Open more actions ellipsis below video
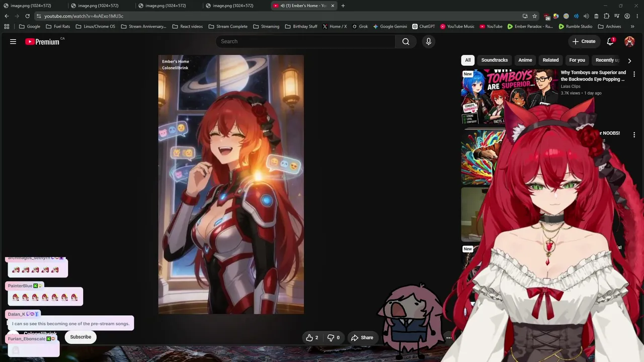This screenshot has height=362, width=644. pyautogui.click(x=449, y=338)
